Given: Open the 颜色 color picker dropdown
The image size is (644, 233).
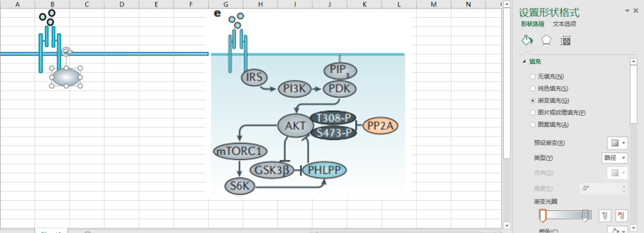Looking at the screenshot, I should click(617, 230).
